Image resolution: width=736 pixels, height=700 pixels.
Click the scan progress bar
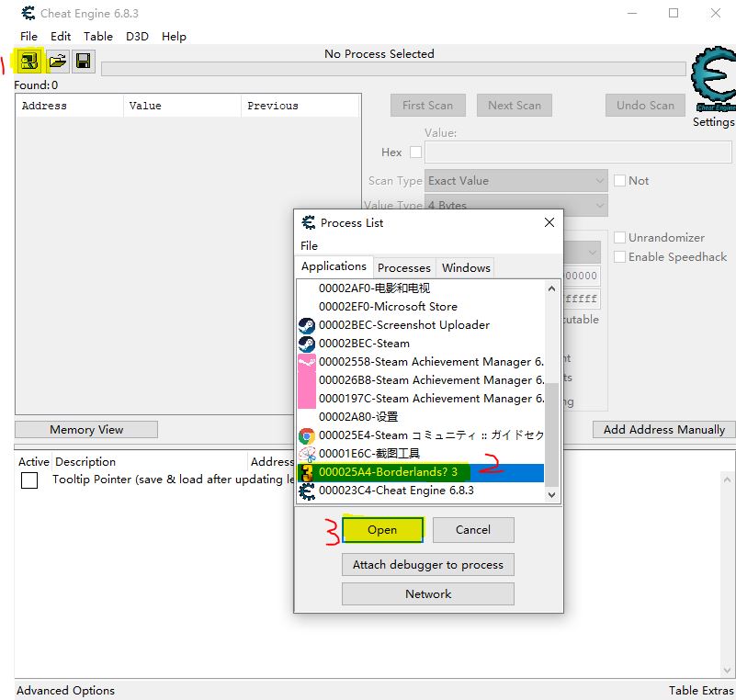tap(393, 69)
